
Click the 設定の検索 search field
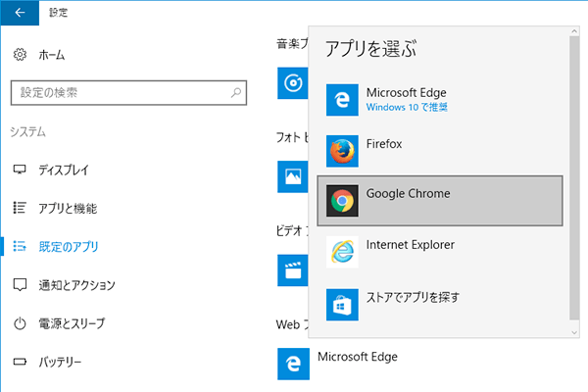click(118, 93)
